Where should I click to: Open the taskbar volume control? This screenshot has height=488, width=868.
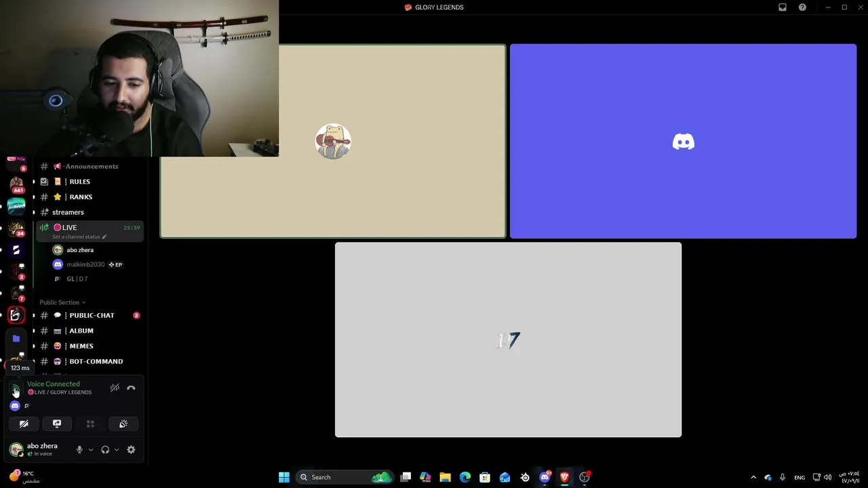pos(827,477)
